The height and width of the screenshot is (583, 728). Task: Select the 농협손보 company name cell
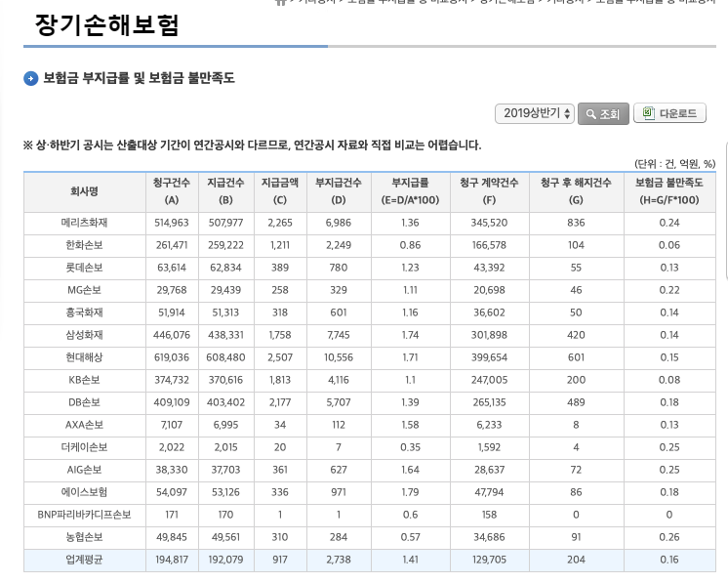click(x=85, y=537)
